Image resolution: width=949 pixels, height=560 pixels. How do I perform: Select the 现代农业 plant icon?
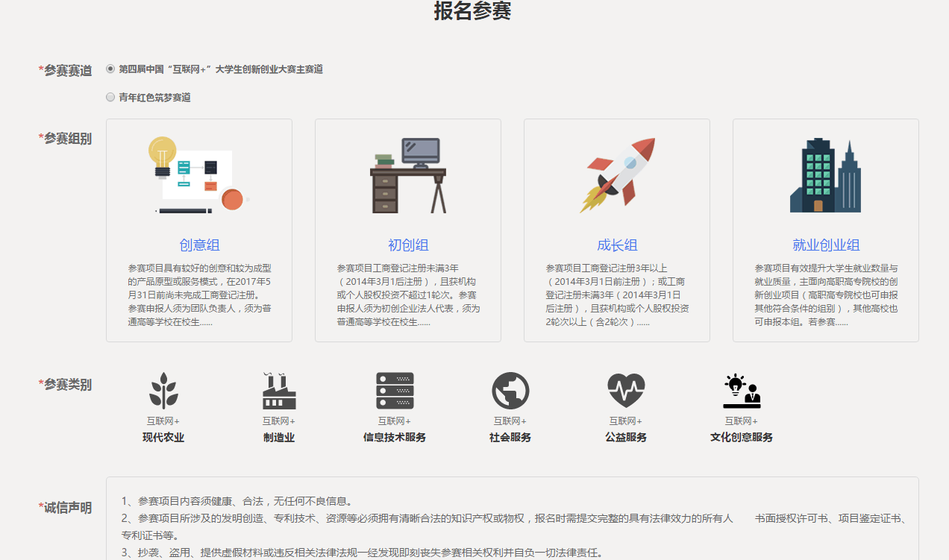pos(163,391)
